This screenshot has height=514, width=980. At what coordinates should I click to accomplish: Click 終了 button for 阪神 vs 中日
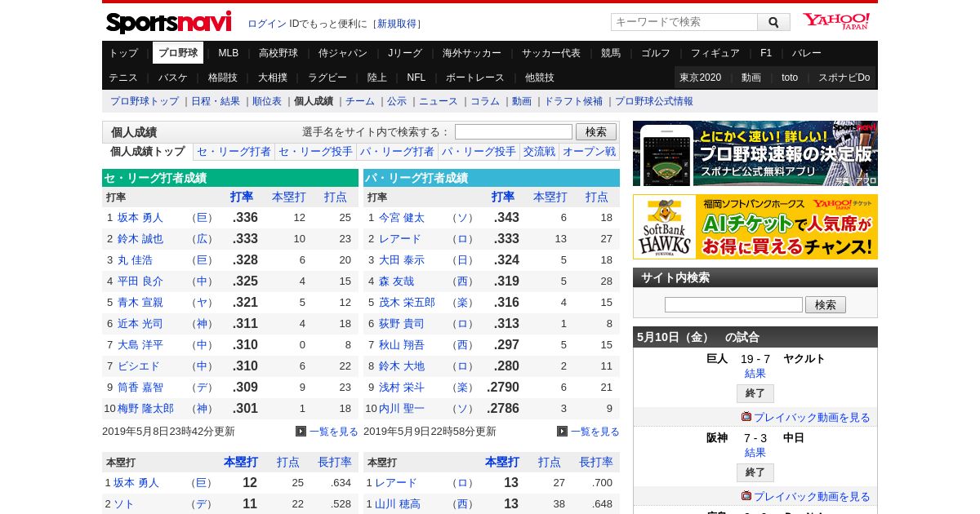click(x=755, y=472)
